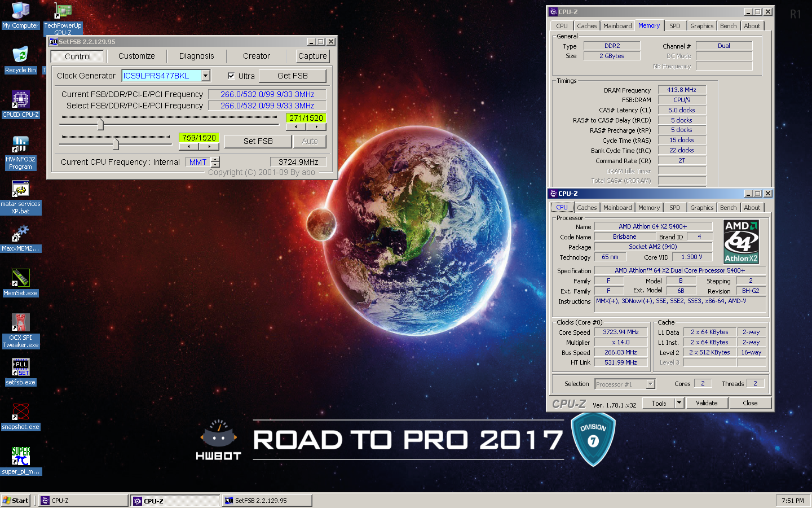Open OCX SPI Tweaker.exe icon
Image resolution: width=812 pixels, height=508 pixels.
tap(20, 331)
